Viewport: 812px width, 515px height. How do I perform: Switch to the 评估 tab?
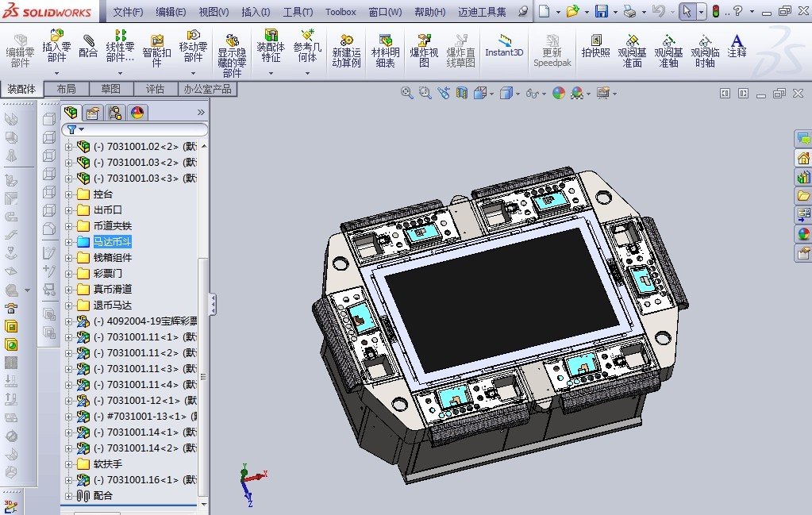(157, 89)
